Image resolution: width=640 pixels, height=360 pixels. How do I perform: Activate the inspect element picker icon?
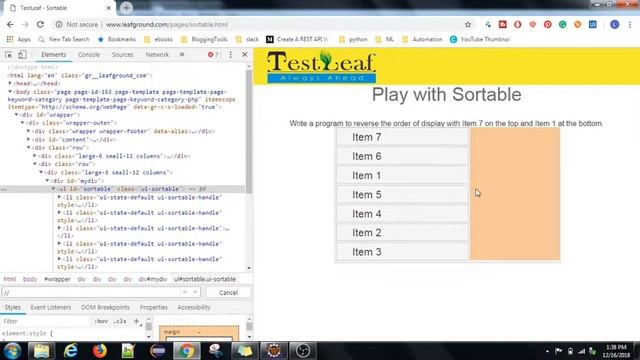(9, 55)
